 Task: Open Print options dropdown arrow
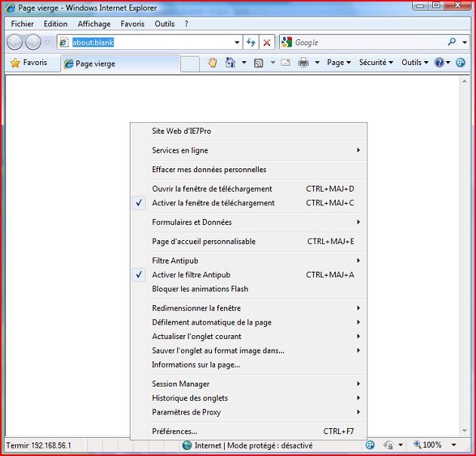318,63
